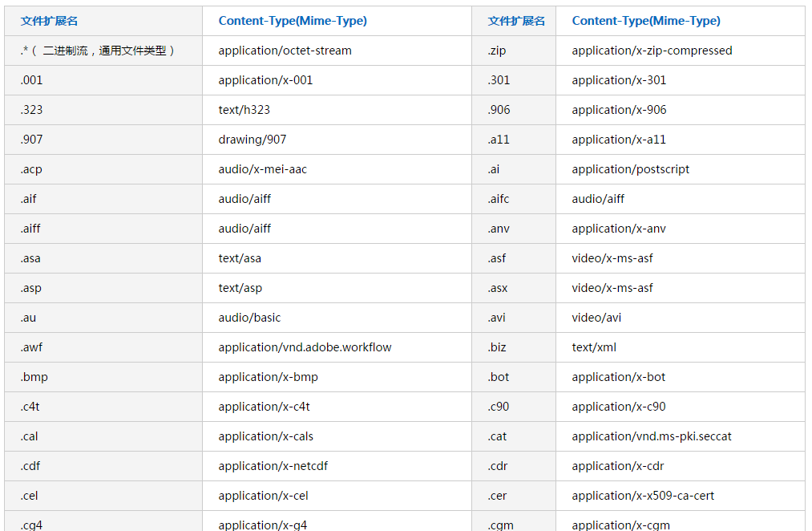This screenshot has width=812, height=531.
Task: Select the '.anv' extension cell
Action: click(514, 229)
